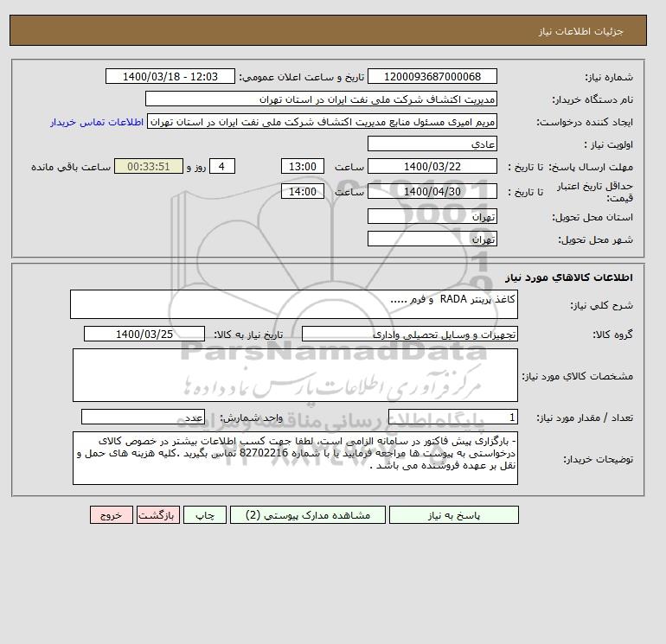The height and width of the screenshot is (644, 666).
Task: Click the شرح کلی نیاز label
Action: [601, 305]
